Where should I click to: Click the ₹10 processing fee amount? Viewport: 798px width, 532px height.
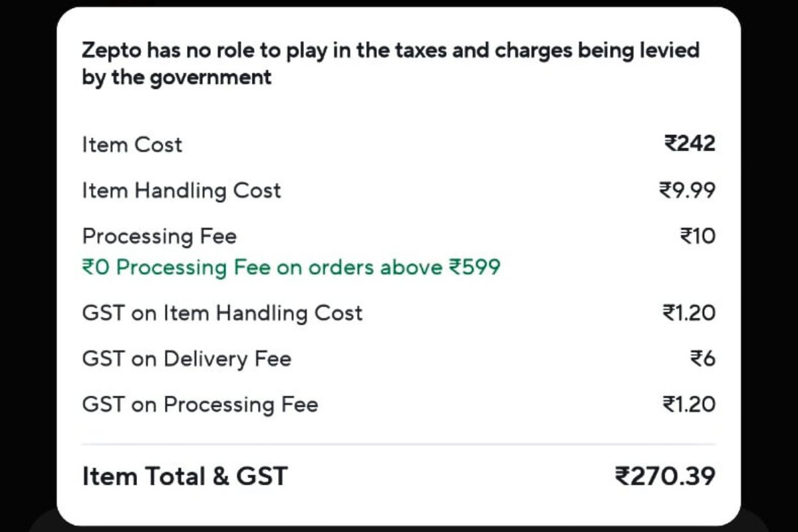(697, 236)
